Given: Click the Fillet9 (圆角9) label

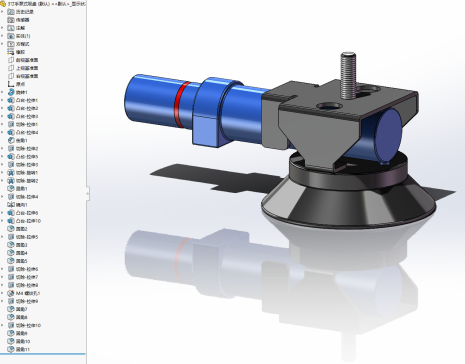Looking at the screenshot, I should click(x=22, y=333).
